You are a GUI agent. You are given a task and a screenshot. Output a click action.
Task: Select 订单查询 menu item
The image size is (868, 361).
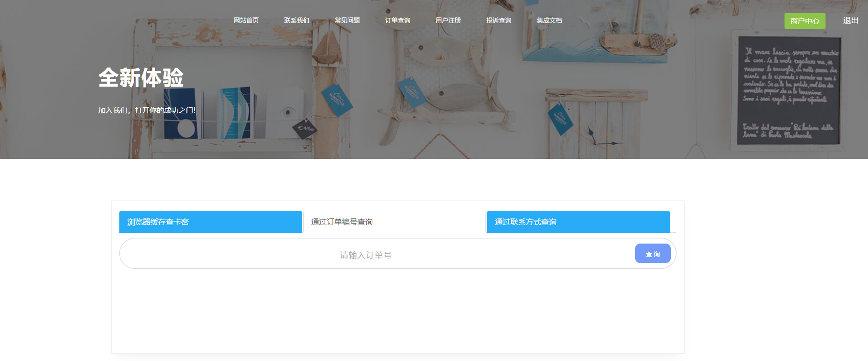[398, 21]
